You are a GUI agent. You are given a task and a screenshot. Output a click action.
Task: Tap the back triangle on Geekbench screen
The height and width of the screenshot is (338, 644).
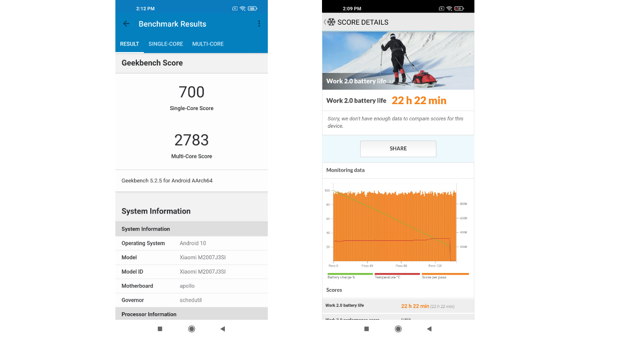point(222,329)
